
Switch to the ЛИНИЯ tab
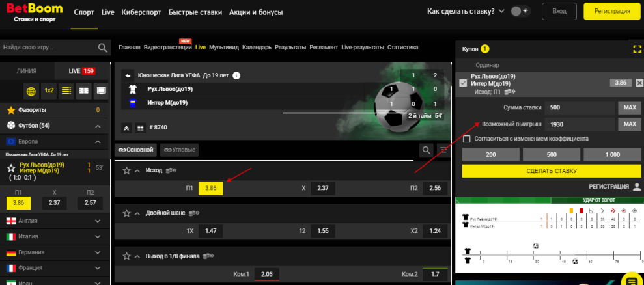(x=27, y=71)
